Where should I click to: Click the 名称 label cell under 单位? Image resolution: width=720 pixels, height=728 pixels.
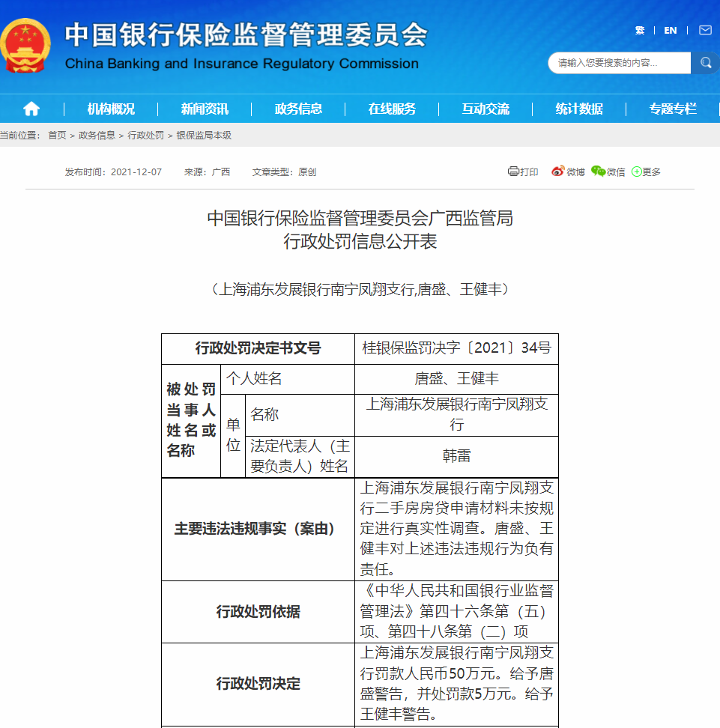pos(300,415)
